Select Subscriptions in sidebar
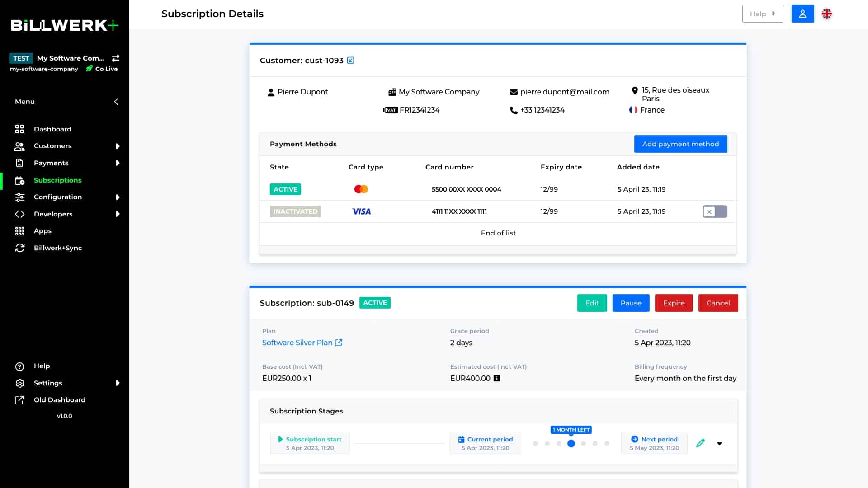 coord(57,180)
